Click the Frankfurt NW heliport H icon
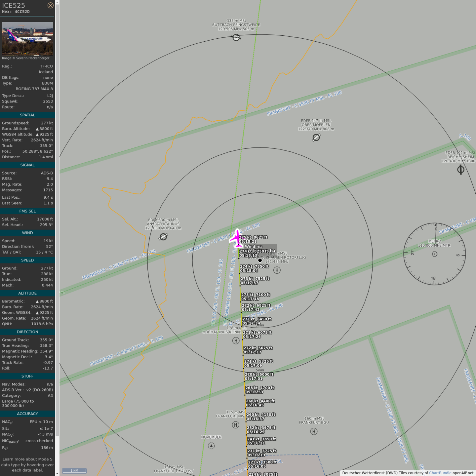The height and width of the screenshot is (476, 476). (235, 425)
